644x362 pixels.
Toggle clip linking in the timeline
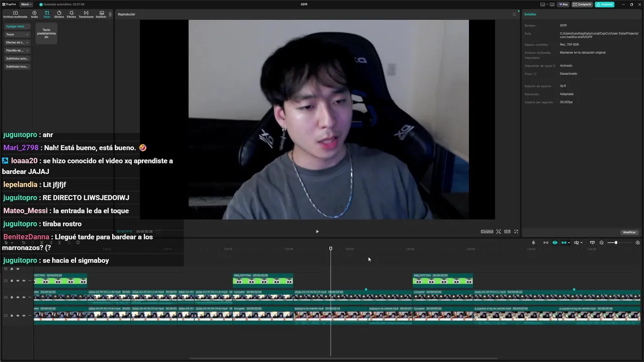click(563, 242)
